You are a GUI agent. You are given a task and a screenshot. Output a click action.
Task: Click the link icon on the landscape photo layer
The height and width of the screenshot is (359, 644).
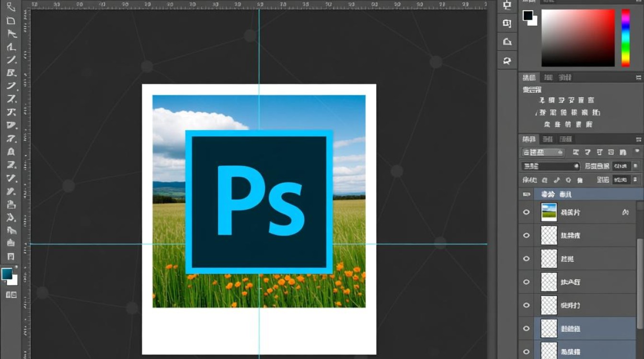tap(625, 212)
